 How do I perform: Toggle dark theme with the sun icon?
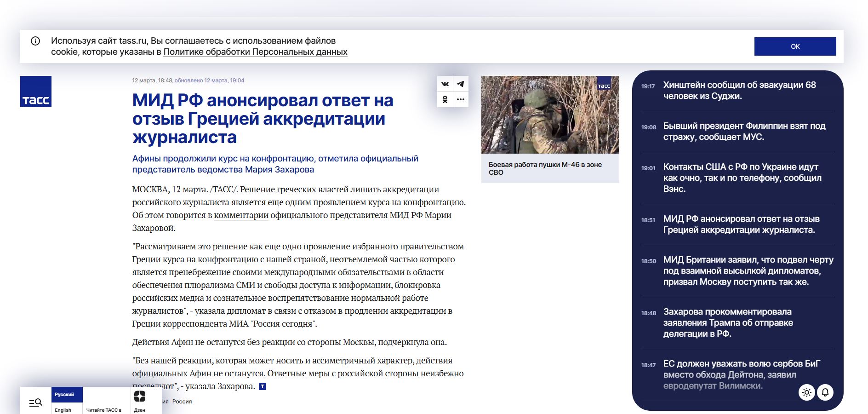805,392
